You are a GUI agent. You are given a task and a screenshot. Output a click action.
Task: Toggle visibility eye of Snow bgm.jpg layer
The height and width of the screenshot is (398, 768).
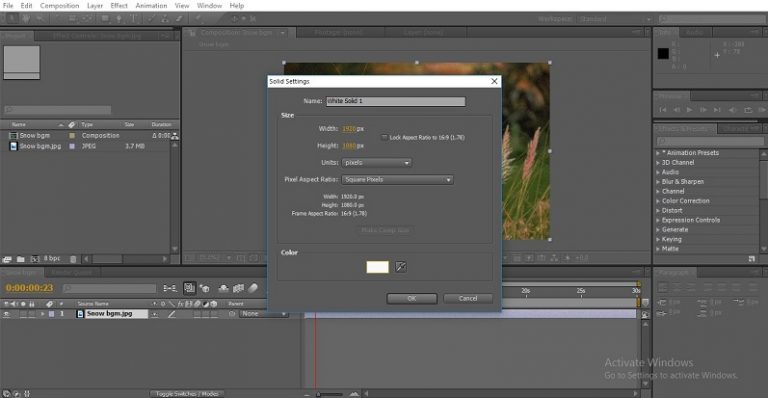point(7,314)
